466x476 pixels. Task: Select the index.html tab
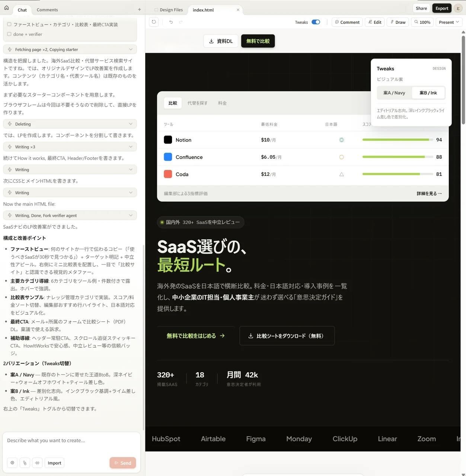pos(203,10)
